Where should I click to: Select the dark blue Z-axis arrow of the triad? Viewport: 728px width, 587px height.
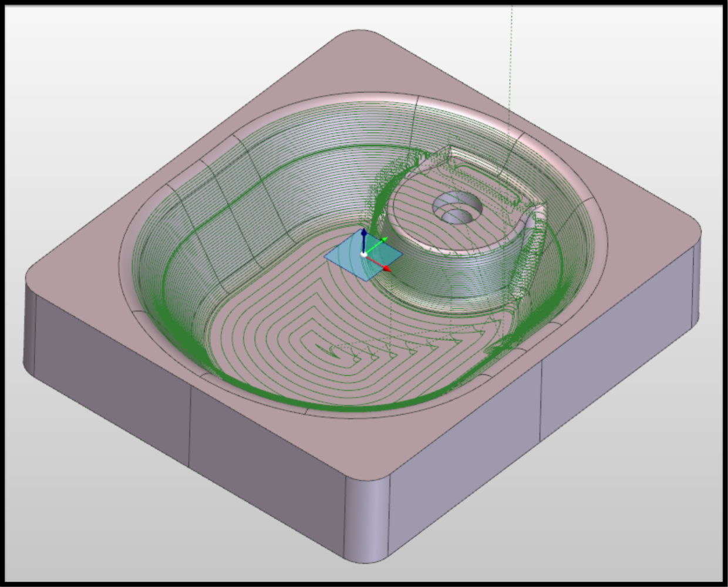pos(364,241)
